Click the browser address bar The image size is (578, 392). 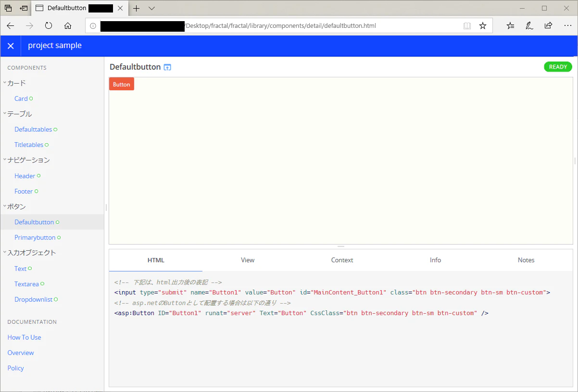pos(289,26)
